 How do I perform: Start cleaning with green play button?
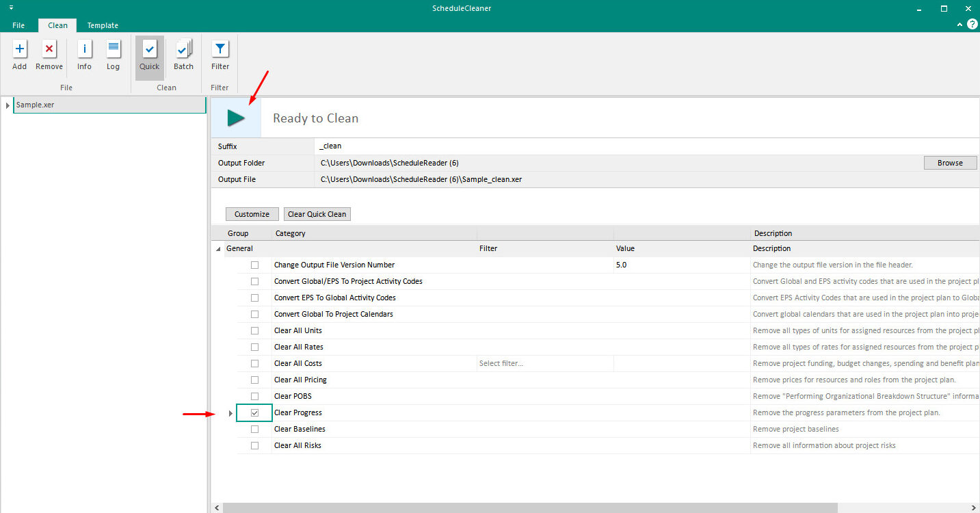pos(236,118)
